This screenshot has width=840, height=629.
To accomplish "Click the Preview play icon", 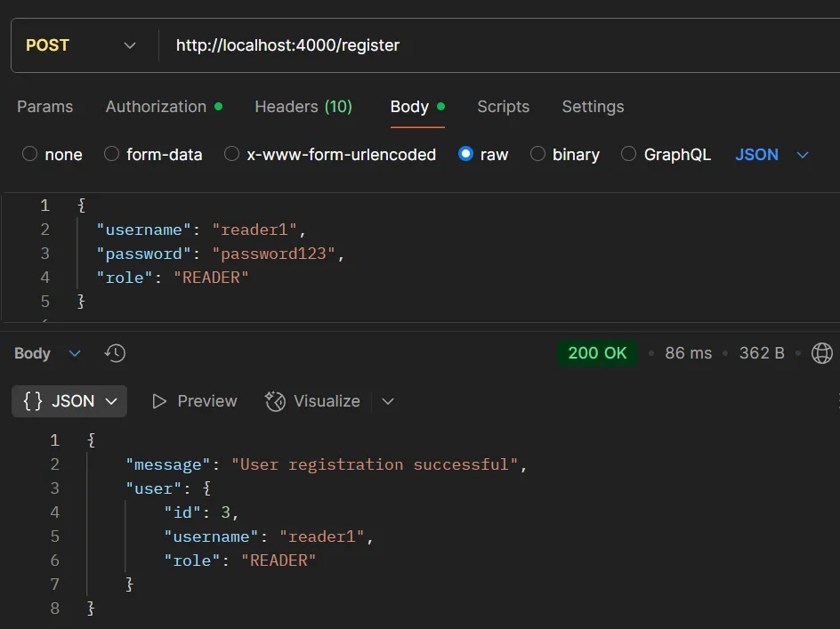I will point(162,401).
